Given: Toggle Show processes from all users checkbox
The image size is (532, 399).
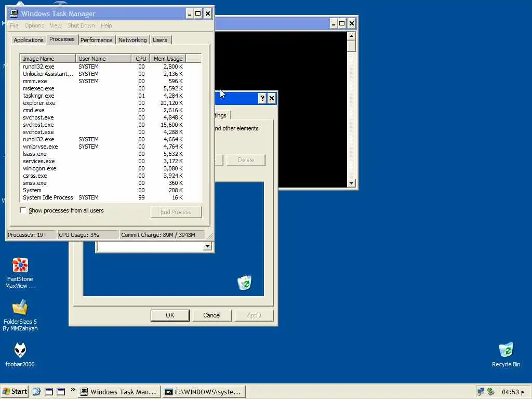Looking at the screenshot, I should click(23, 210).
